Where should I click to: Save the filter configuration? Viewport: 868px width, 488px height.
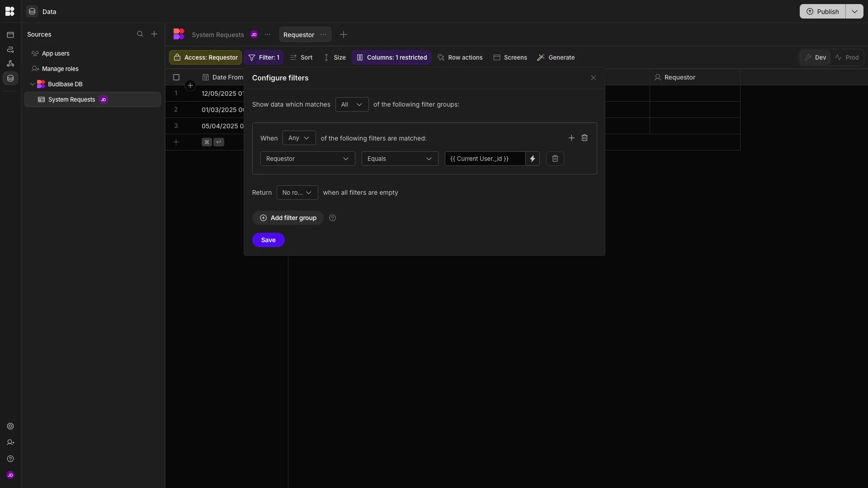[268, 240]
